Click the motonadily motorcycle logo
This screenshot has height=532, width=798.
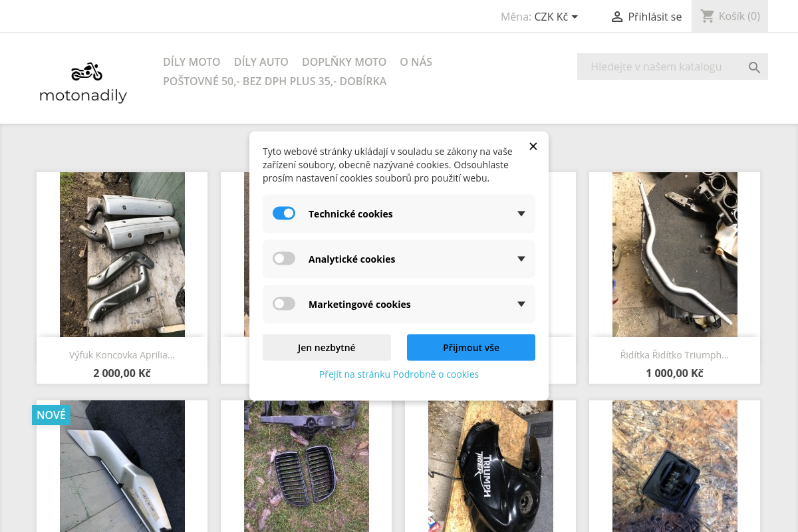tap(83, 82)
